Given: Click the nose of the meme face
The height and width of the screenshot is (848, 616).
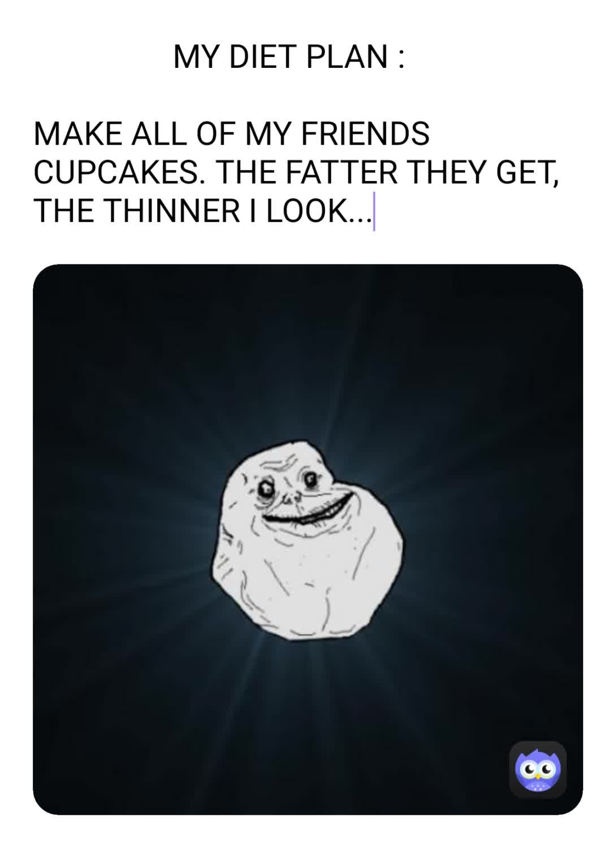Looking at the screenshot, I should [x=290, y=496].
